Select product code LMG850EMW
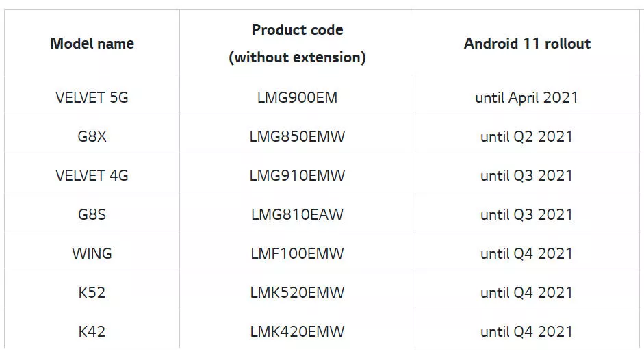 coord(297,136)
